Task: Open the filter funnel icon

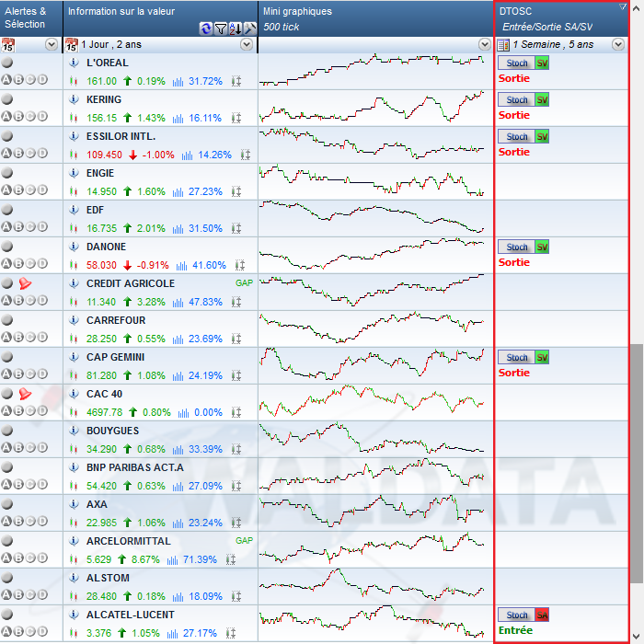Action: pyautogui.click(x=221, y=29)
